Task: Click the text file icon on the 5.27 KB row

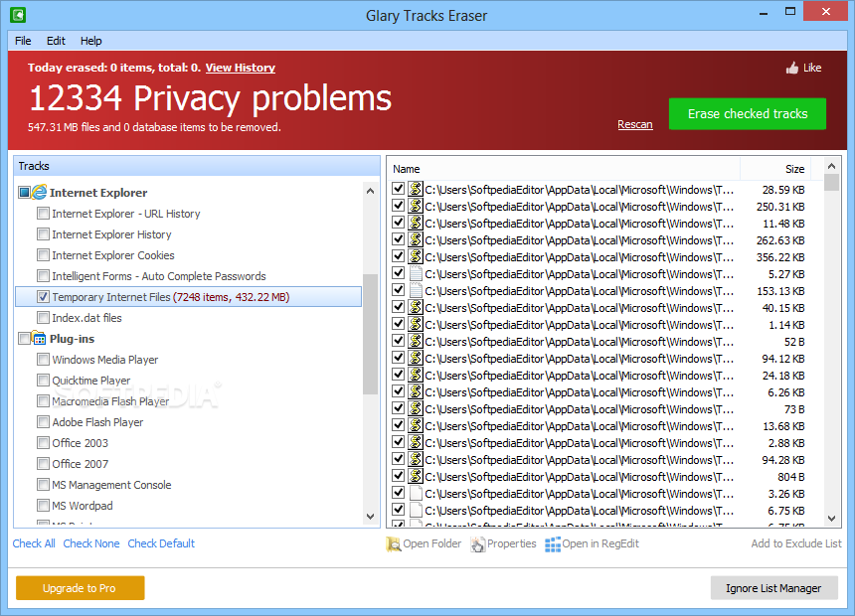Action: pos(416,273)
